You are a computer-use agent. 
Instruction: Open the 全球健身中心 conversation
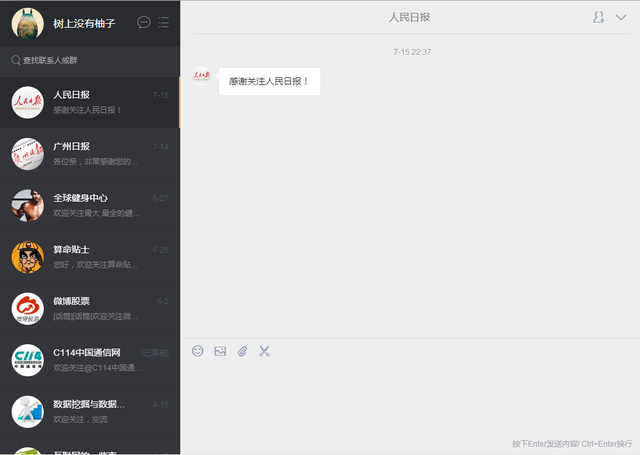(90, 205)
